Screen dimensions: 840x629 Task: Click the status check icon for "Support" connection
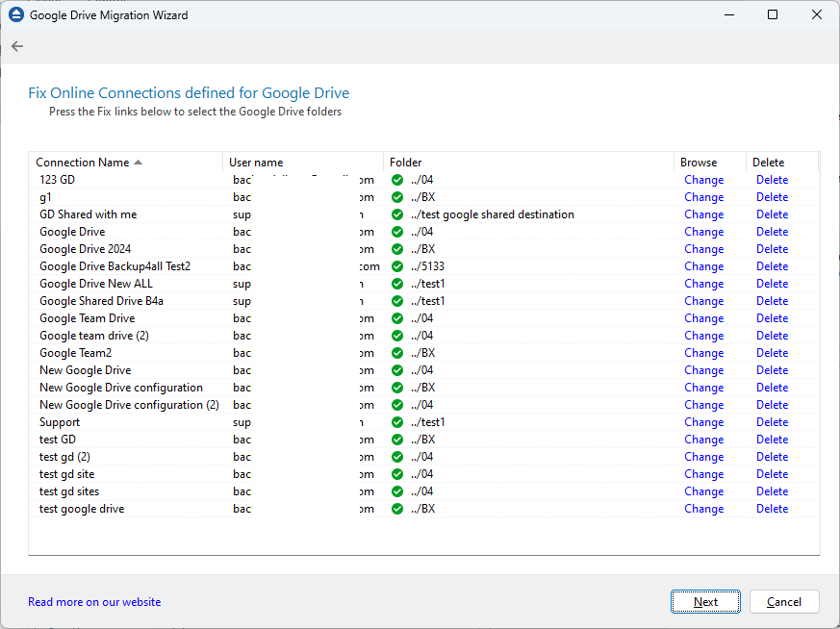(x=396, y=422)
